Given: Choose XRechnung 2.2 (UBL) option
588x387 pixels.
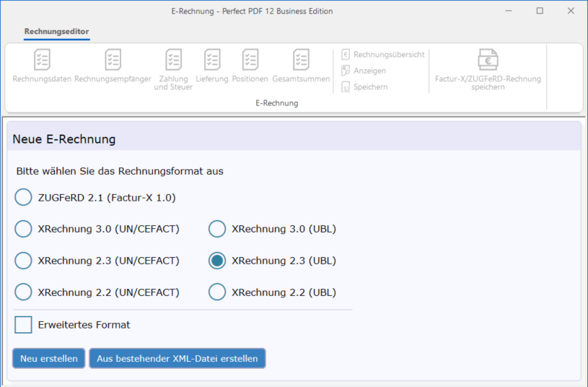Looking at the screenshot, I should pos(217,292).
